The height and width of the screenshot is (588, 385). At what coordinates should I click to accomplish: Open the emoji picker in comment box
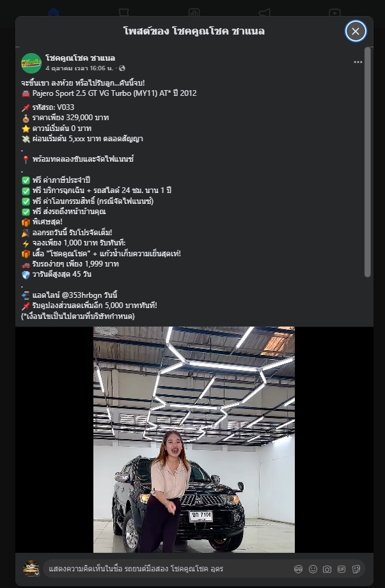click(x=313, y=569)
